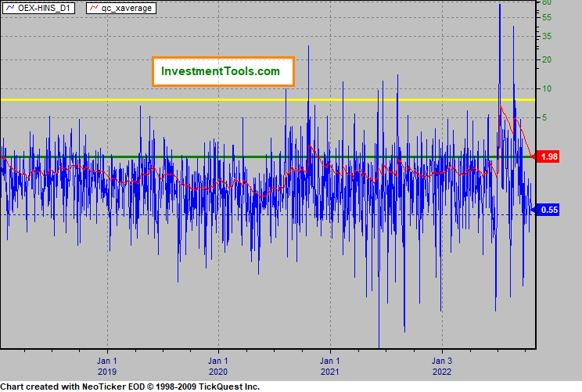
Task: Select the Jan 3 2022 date label
Action: [443, 366]
